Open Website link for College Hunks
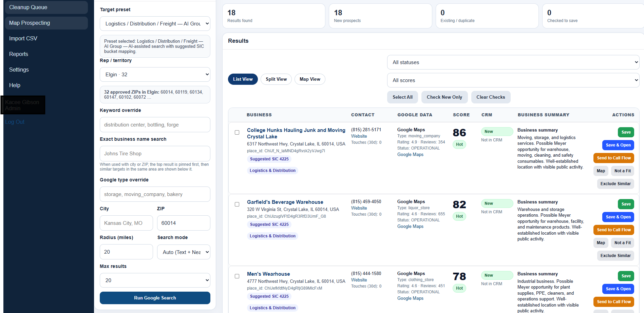The image size is (644, 313). pos(359,136)
